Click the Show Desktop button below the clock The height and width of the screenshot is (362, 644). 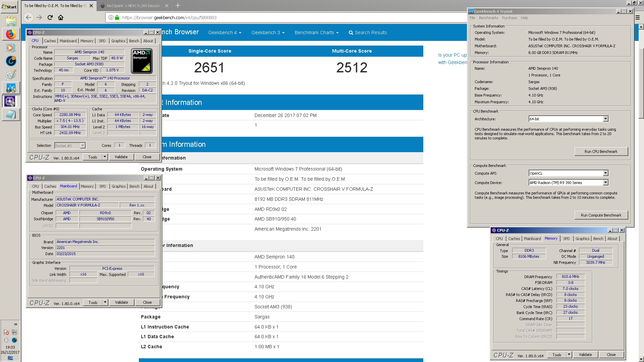(x=10, y=358)
